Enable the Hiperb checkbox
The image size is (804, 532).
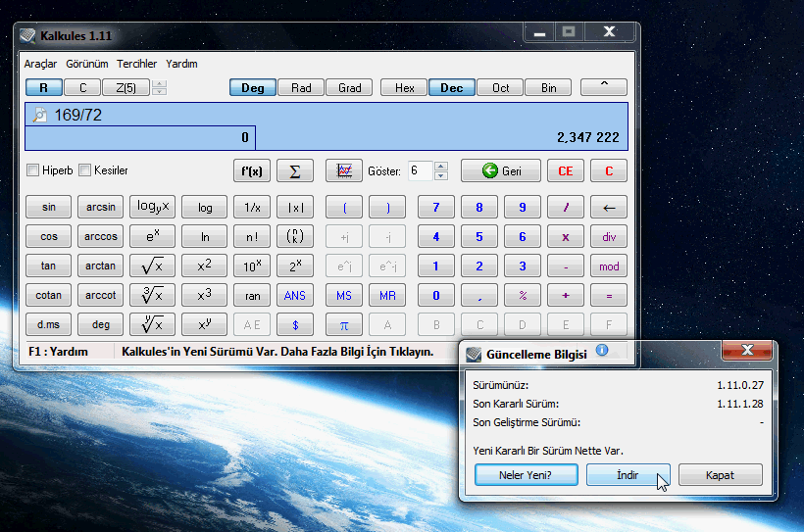[32, 170]
